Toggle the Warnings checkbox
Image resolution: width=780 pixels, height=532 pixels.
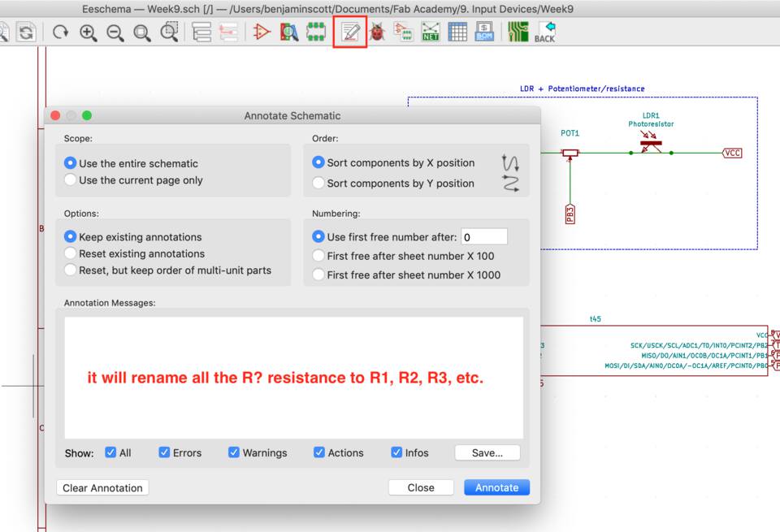pos(234,452)
